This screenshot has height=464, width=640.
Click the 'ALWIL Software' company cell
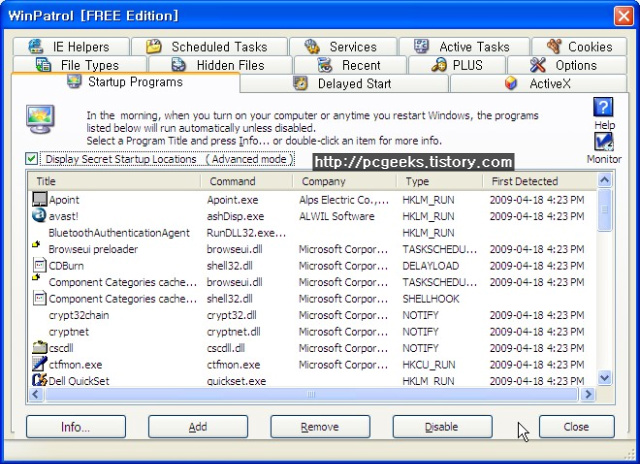pos(337,216)
